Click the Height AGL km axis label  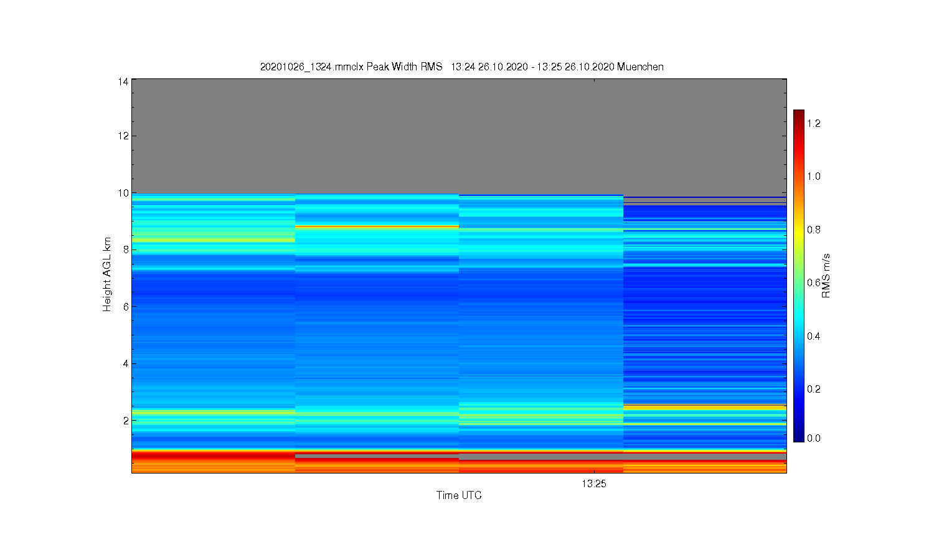[x=107, y=274]
